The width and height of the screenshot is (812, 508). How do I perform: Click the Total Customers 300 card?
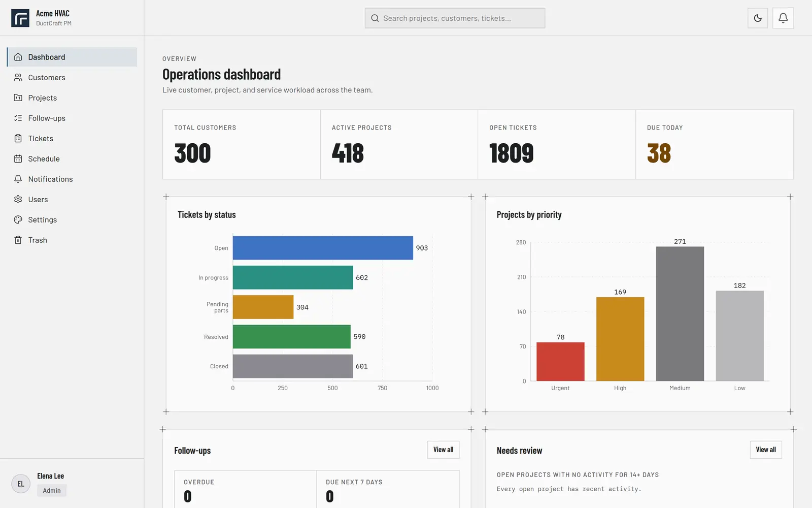242,144
